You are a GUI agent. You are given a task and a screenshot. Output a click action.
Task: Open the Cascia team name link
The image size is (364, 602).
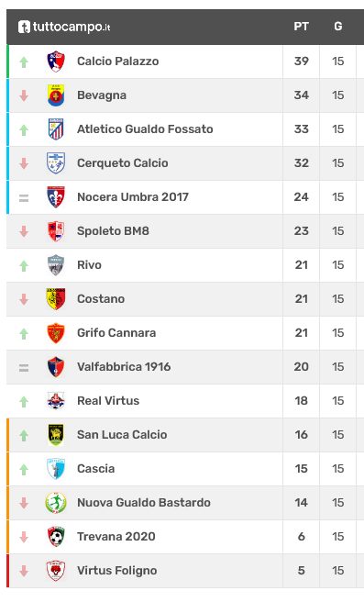(96, 469)
